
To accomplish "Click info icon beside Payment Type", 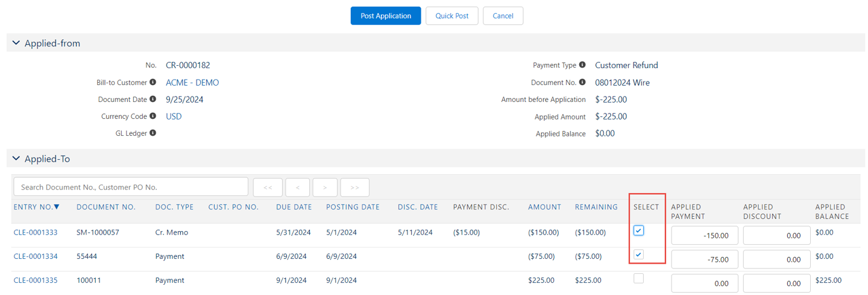I will [x=582, y=65].
